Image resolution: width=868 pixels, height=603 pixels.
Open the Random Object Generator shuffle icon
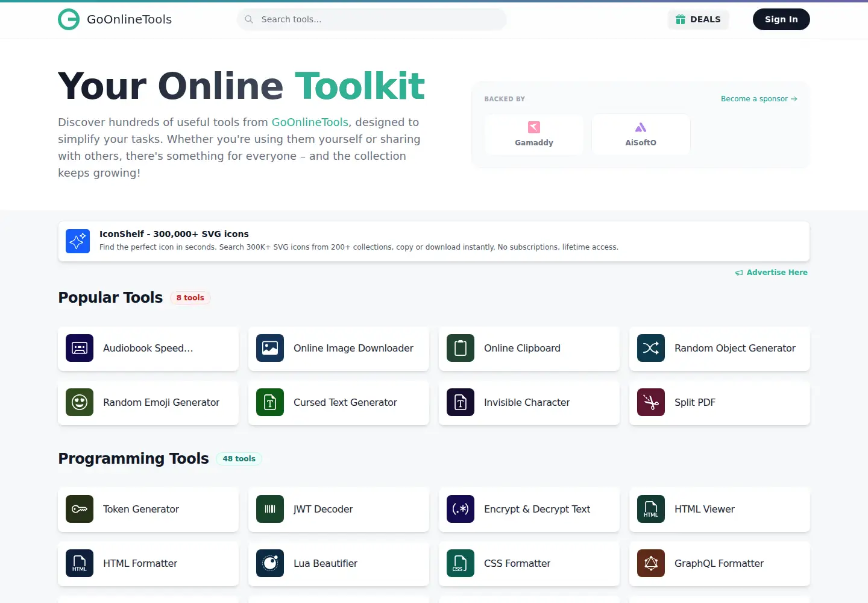pos(651,348)
